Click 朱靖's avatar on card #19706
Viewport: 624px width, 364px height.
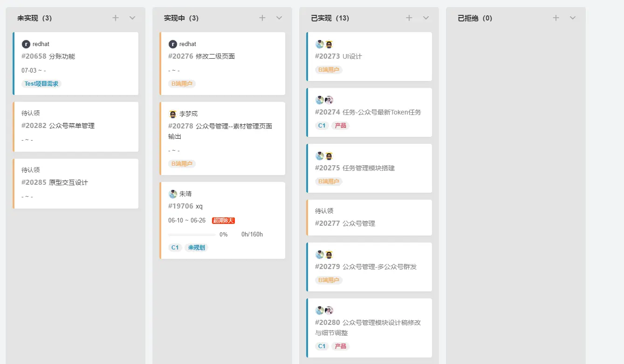tap(172, 194)
